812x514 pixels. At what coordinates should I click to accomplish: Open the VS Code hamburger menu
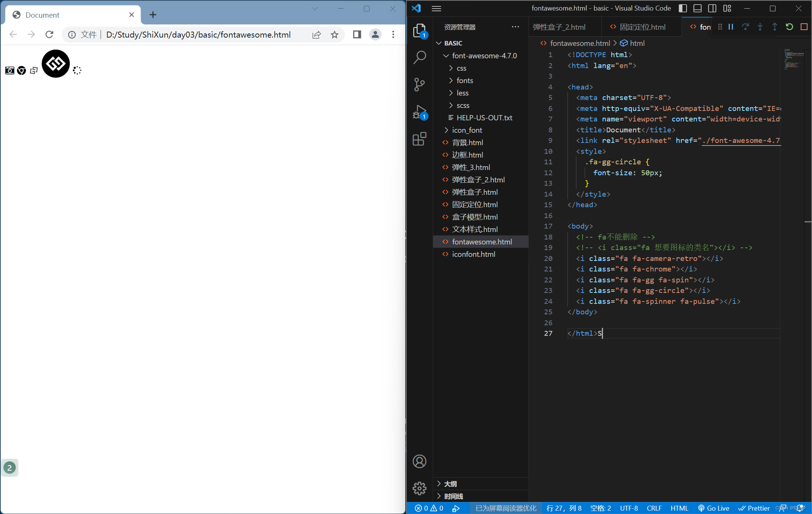(436, 8)
